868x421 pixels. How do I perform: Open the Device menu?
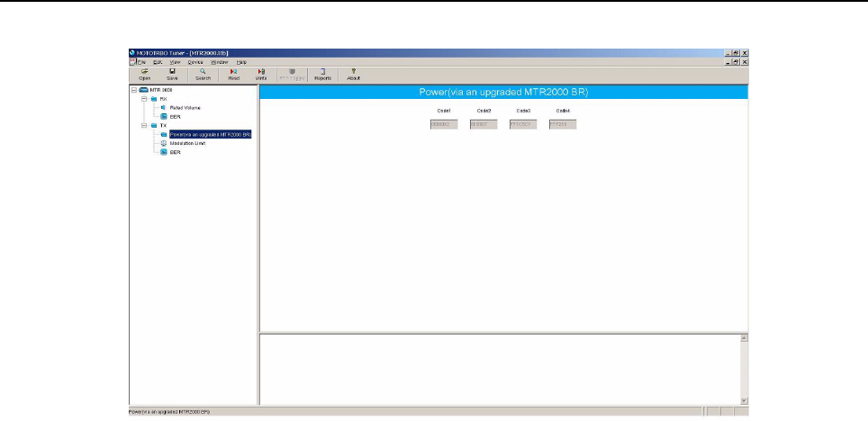(195, 62)
